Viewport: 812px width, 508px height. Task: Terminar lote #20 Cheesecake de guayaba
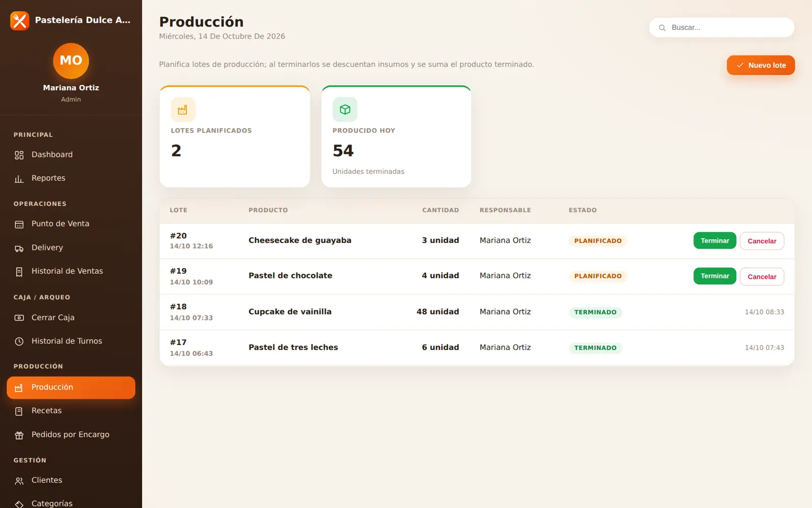(715, 241)
